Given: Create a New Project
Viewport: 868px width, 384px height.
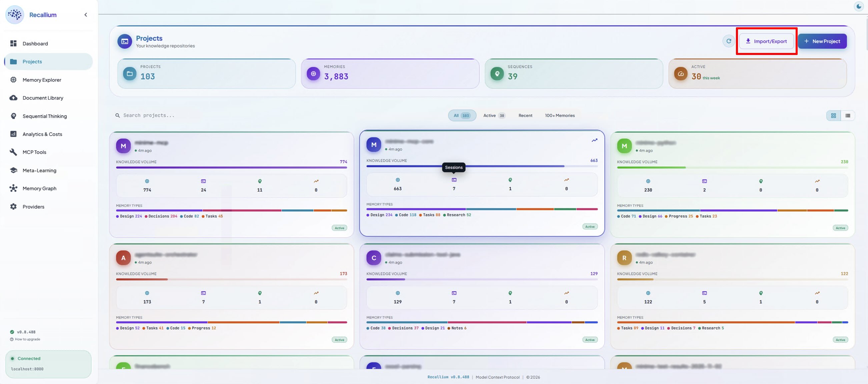Looking at the screenshot, I should point(822,41).
